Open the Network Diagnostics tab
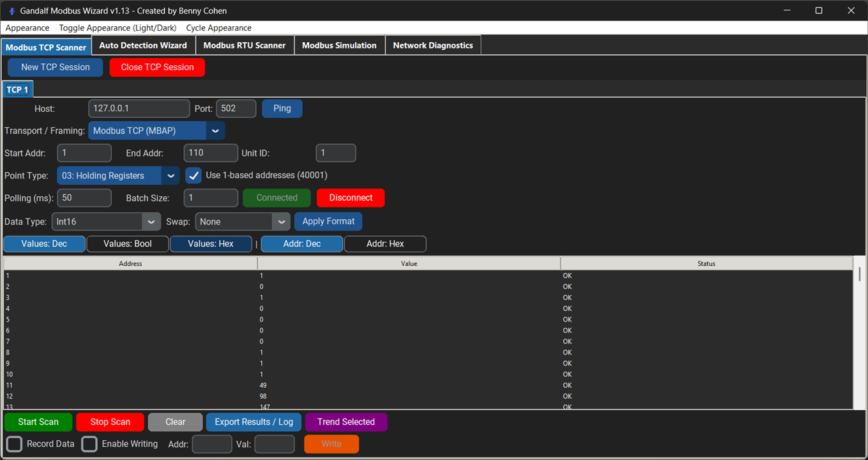 pyautogui.click(x=433, y=45)
